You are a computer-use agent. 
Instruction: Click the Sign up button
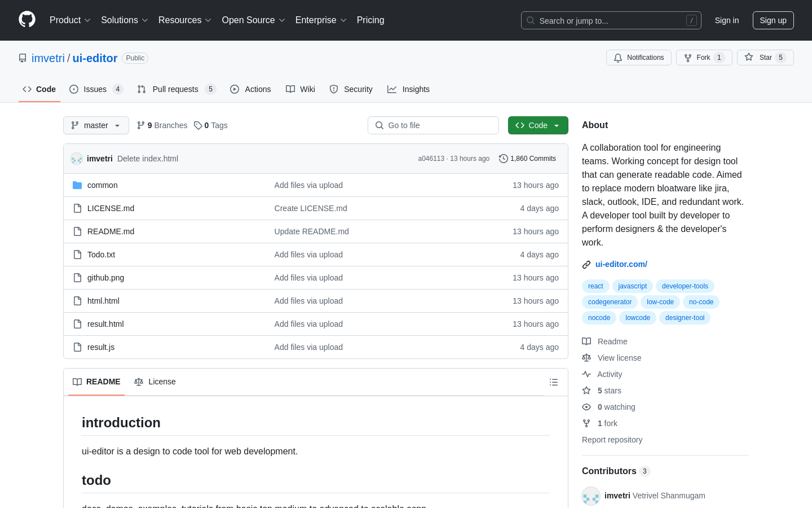(x=773, y=20)
